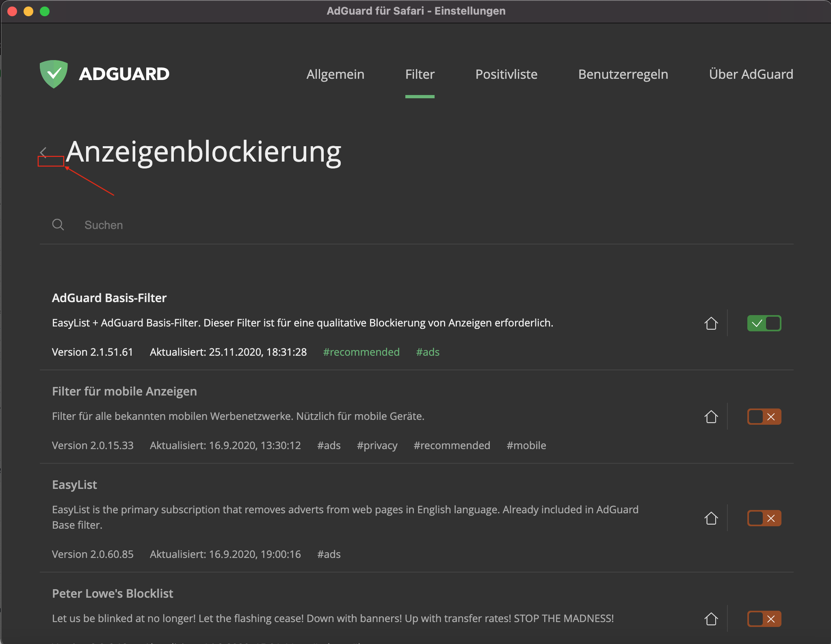Click the #ads tag of mobile Anzeigen filter

(x=329, y=445)
